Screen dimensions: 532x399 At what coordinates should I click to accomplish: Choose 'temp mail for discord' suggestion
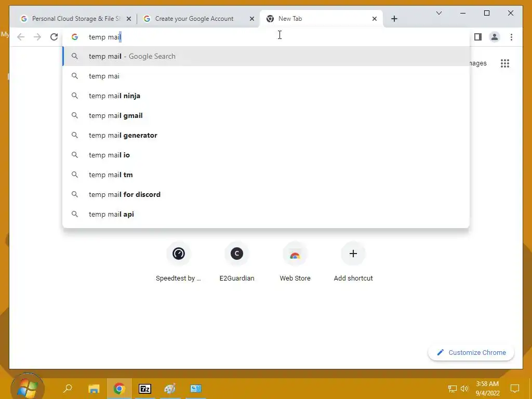coord(266,194)
